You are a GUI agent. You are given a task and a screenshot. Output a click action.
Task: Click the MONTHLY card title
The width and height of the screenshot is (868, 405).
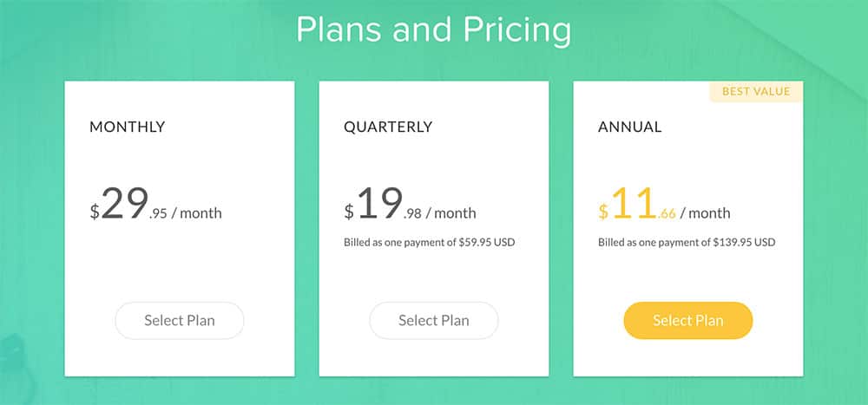click(x=127, y=127)
